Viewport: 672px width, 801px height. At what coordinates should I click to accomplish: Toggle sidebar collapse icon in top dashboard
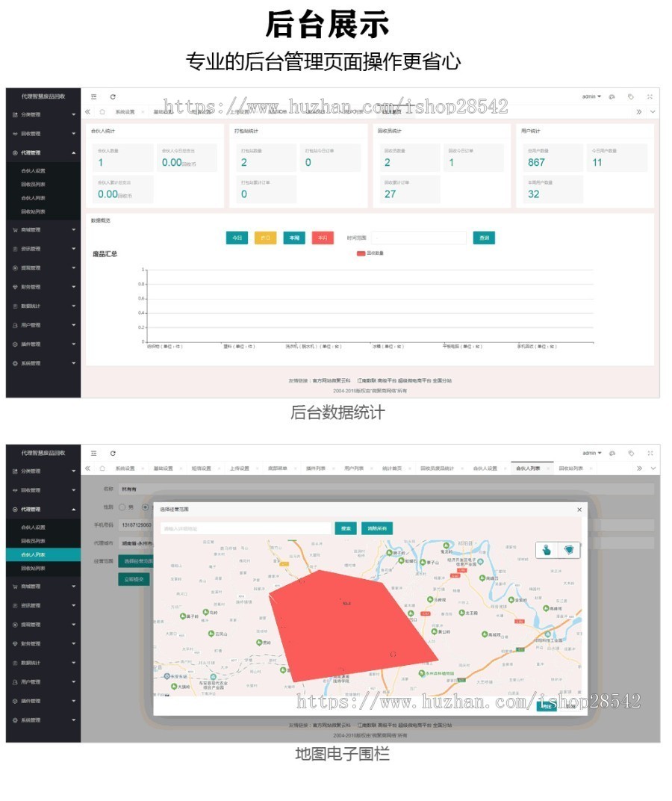point(94,96)
